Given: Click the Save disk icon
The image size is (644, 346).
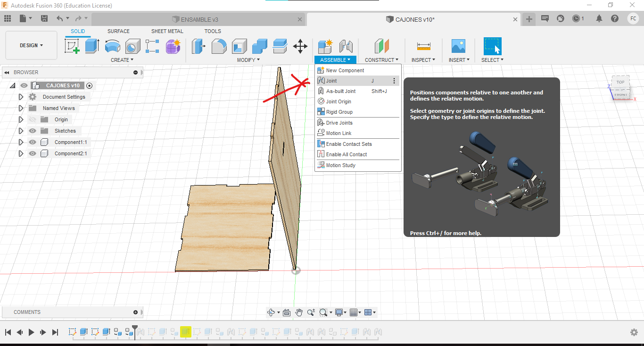Looking at the screenshot, I should (44, 18).
